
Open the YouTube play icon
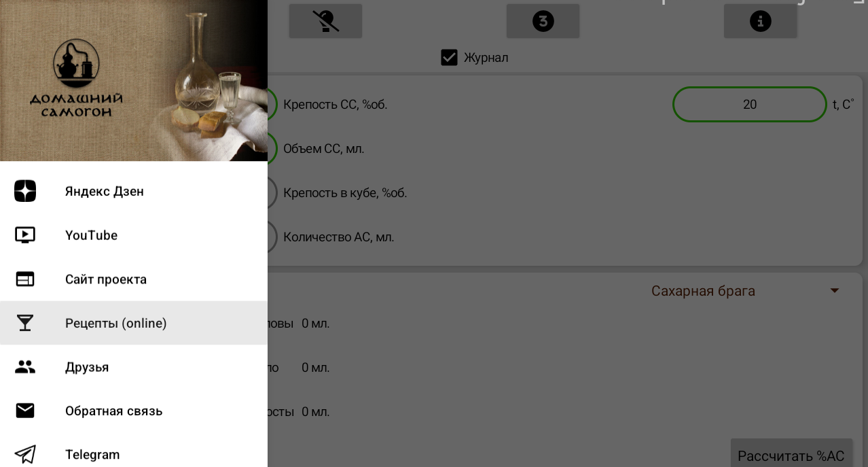(x=25, y=235)
